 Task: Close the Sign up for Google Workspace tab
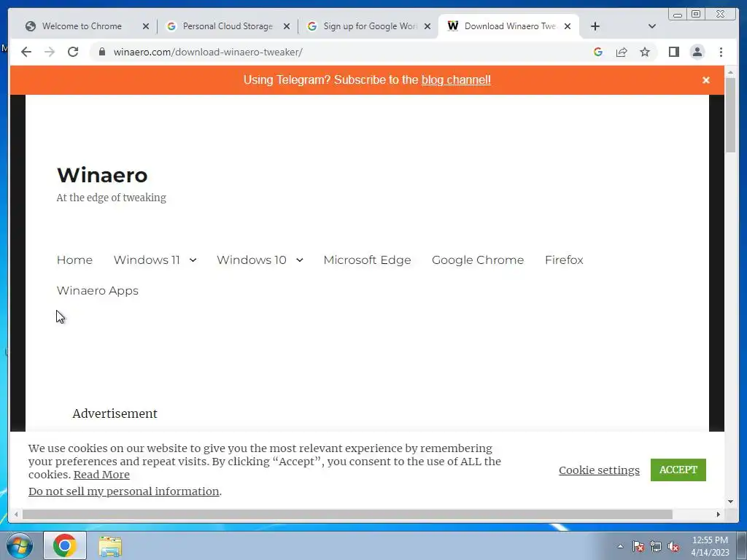[427, 27]
